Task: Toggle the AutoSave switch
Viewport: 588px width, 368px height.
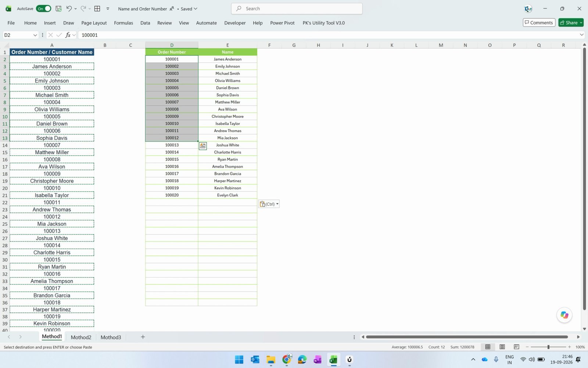Action: coord(43,8)
